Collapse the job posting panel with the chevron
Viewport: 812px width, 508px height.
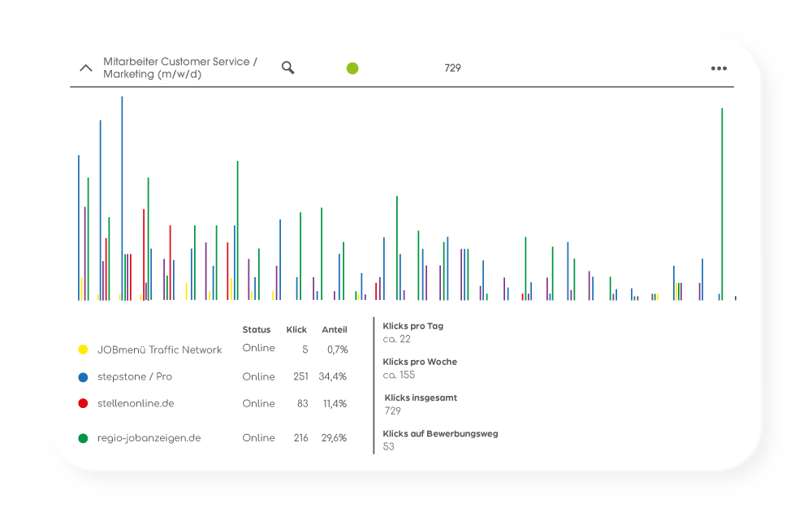85,68
